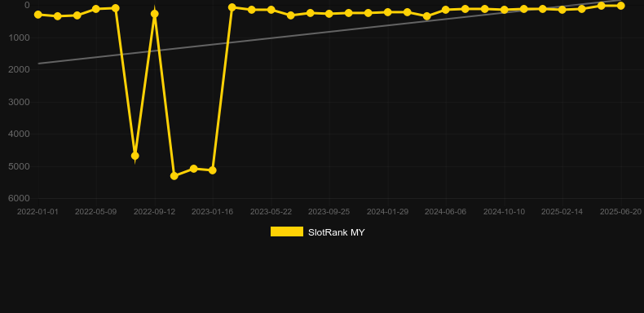
Task: Click the data point near rank 4700
Action: [x=135, y=156]
